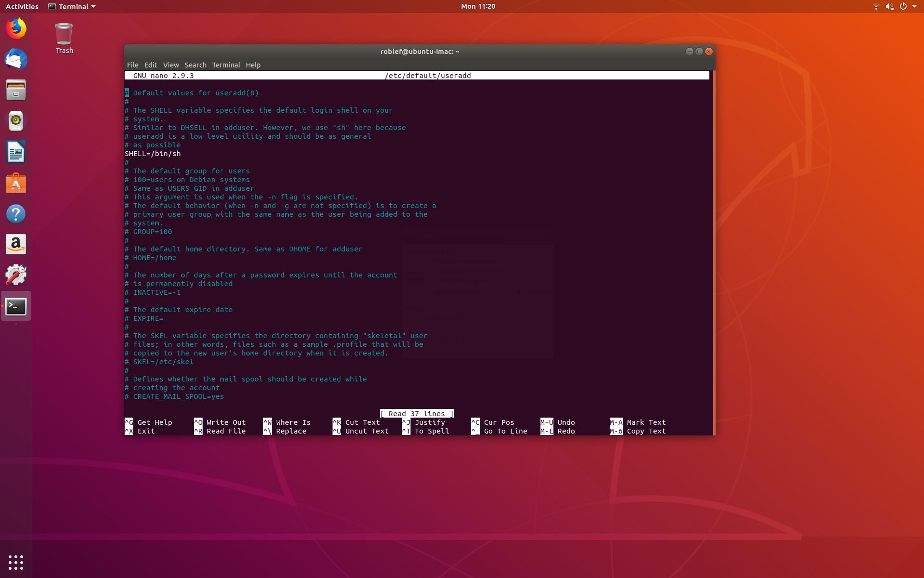Open the Edit menu
924x578 pixels.
(151, 65)
